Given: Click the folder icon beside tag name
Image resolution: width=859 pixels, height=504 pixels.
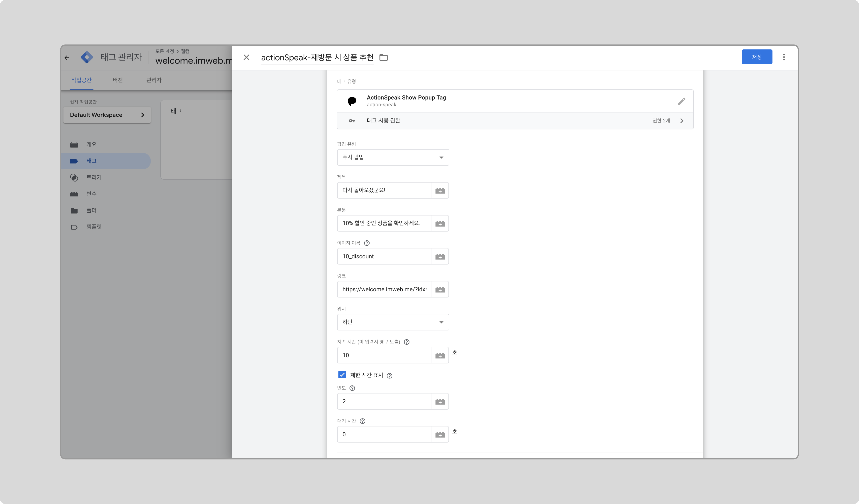Looking at the screenshot, I should pos(383,58).
